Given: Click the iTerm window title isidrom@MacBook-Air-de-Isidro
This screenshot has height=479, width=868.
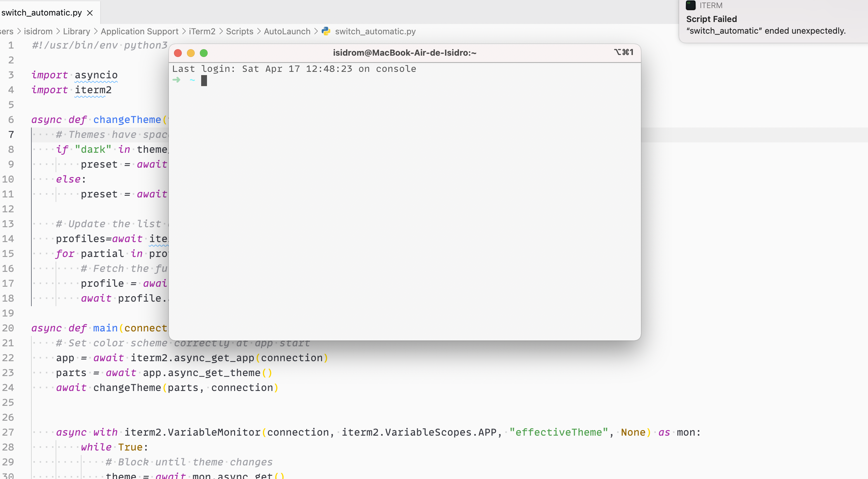Looking at the screenshot, I should point(405,53).
